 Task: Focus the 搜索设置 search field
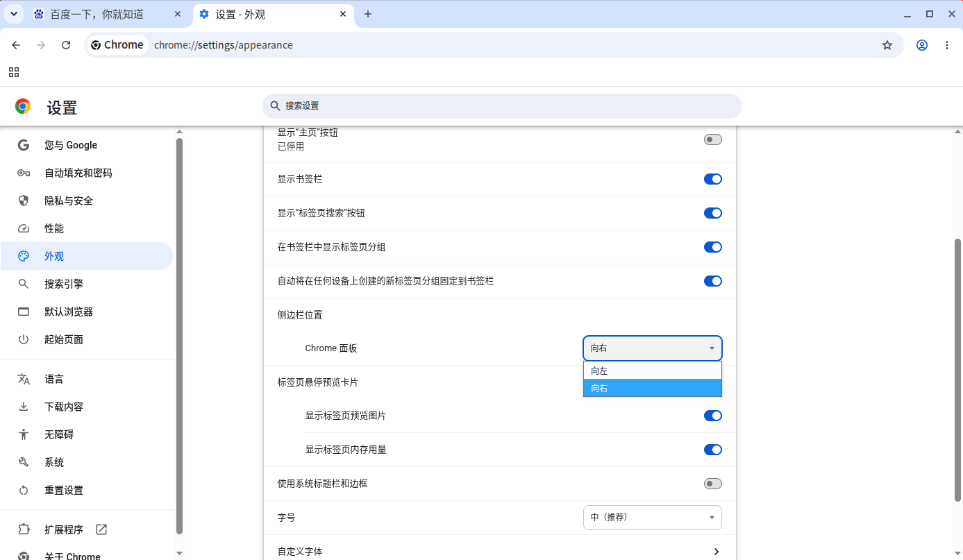[x=502, y=106]
